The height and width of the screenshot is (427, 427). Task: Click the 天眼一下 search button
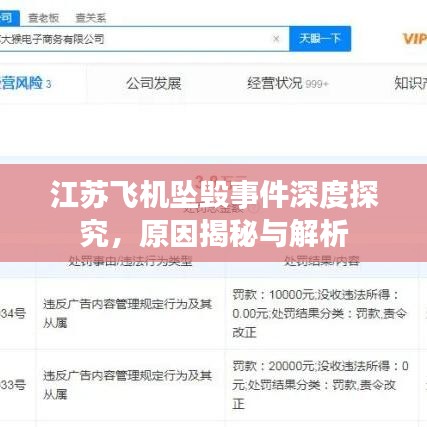tap(320, 39)
